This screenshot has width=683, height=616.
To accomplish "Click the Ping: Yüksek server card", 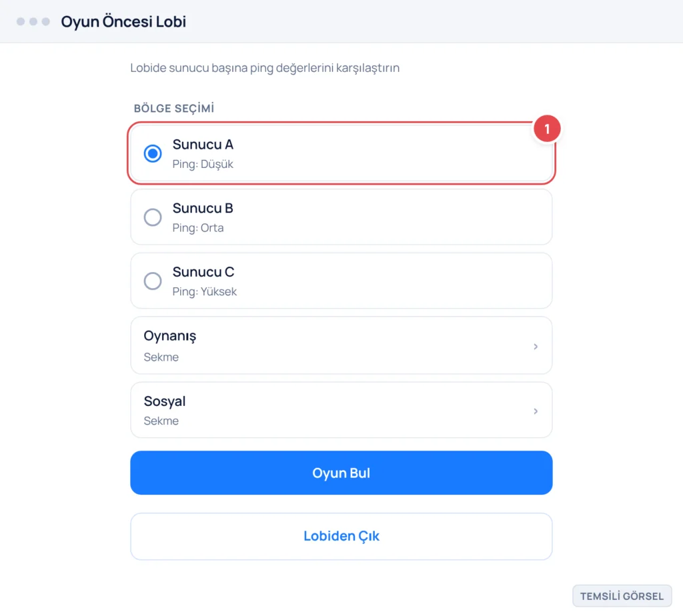I will [341, 281].
